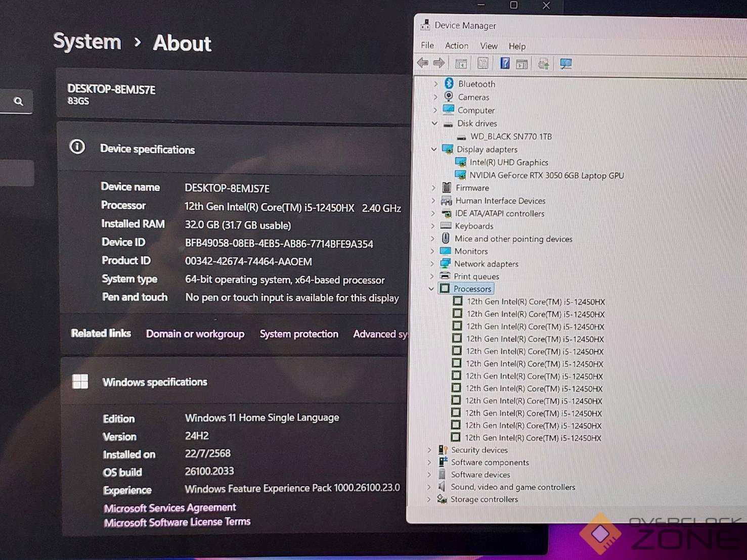Collapse the Processors node chevron
747x560 pixels.
[431, 289]
